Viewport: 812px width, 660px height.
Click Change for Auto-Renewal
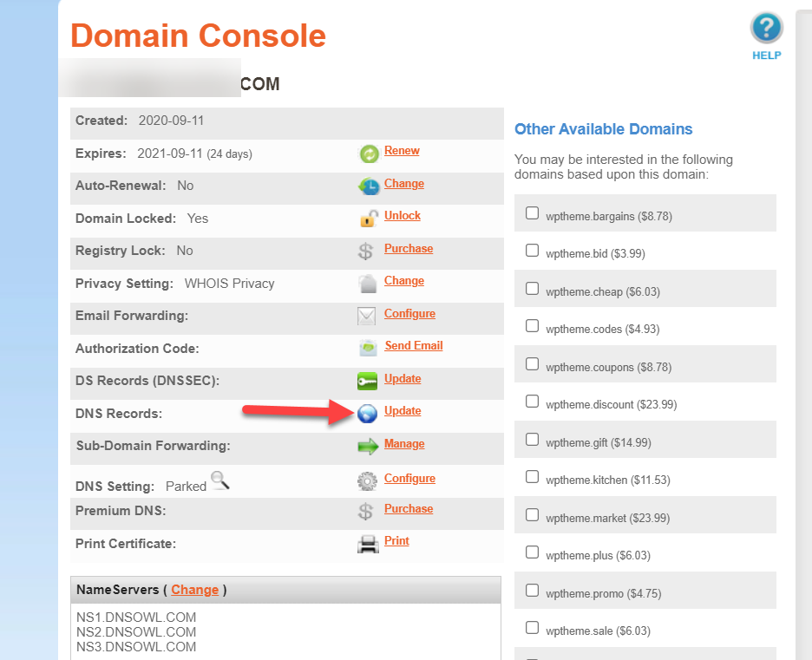404,184
